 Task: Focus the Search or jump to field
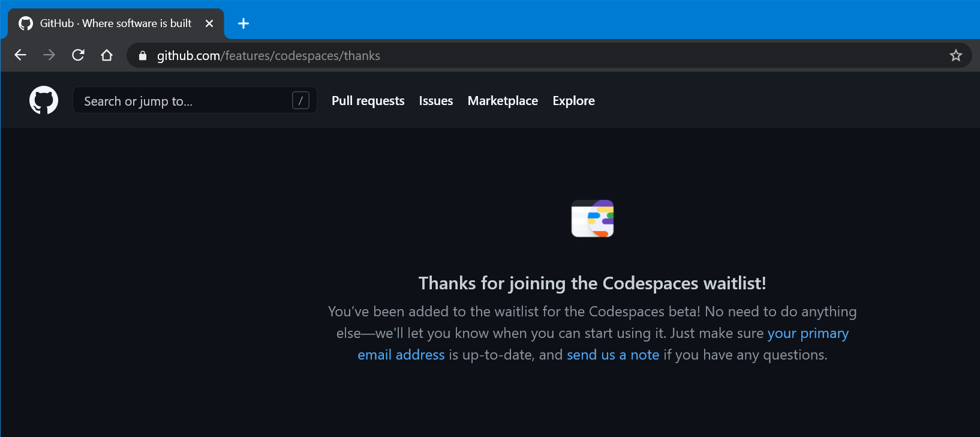click(195, 100)
